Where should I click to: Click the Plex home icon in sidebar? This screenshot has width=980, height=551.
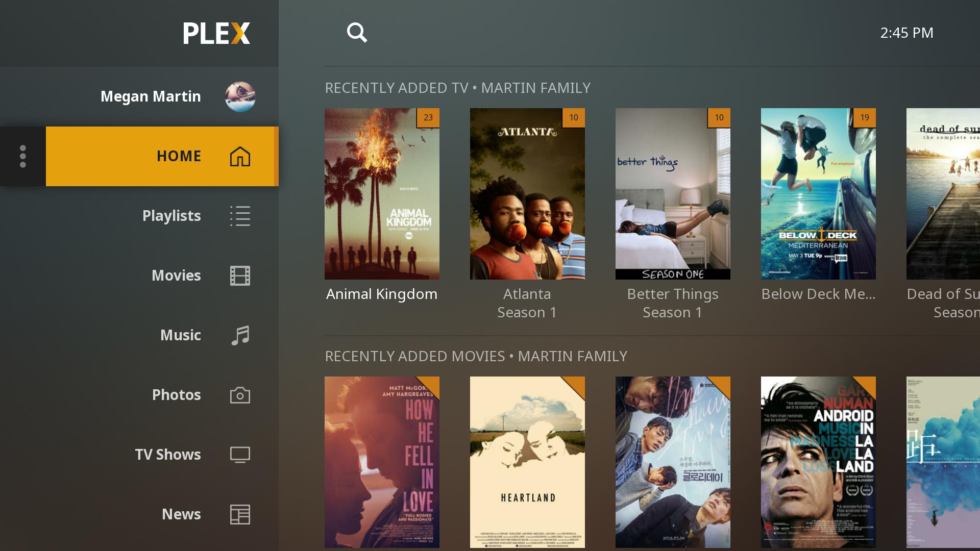pos(239,156)
